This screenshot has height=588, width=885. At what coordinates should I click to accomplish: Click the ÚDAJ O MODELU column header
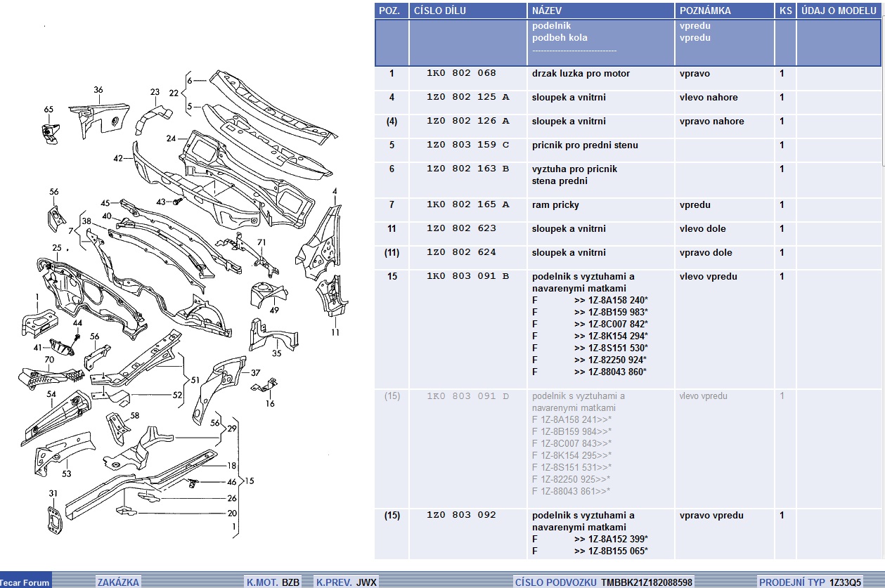(x=839, y=11)
